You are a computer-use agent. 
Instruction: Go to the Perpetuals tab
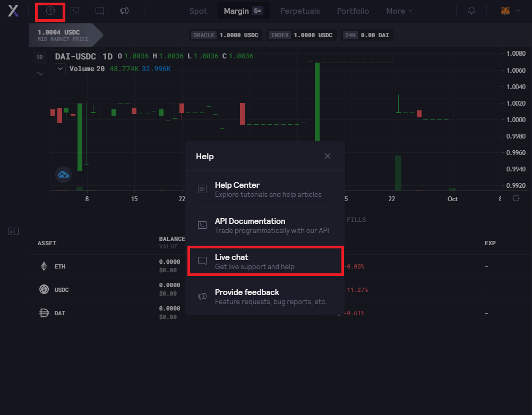[300, 11]
